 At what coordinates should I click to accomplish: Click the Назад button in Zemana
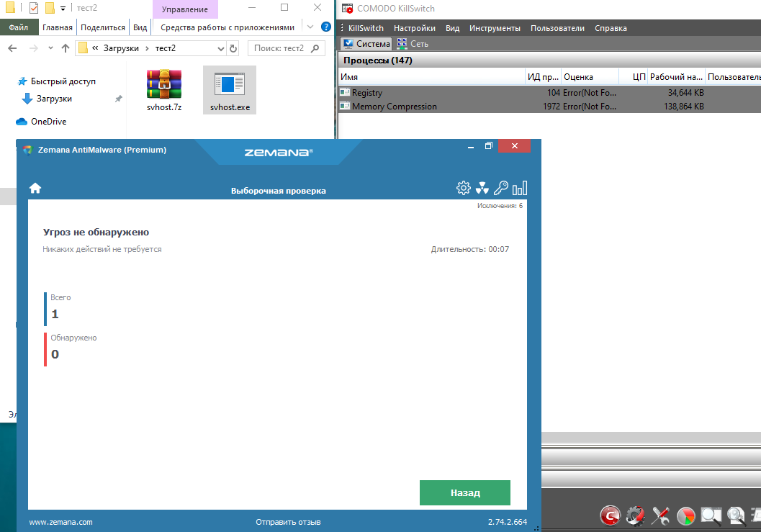click(x=465, y=492)
